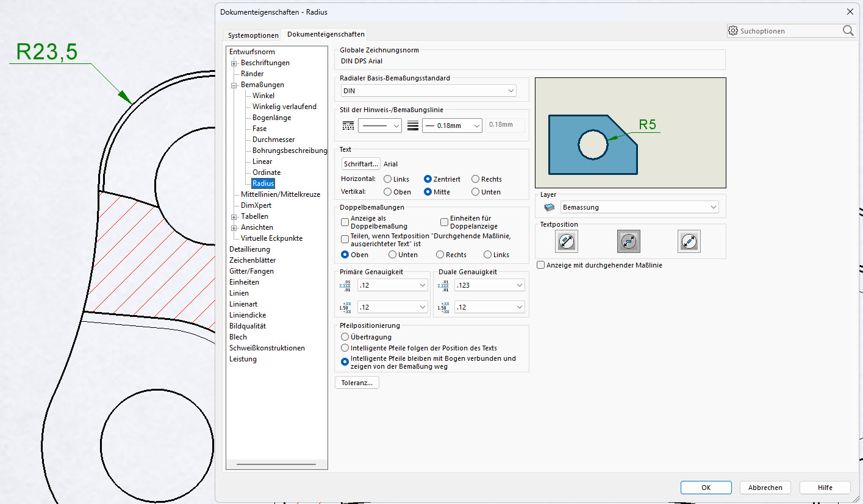Open the Layer Bemassung dropdown

[x=639, y=207]
